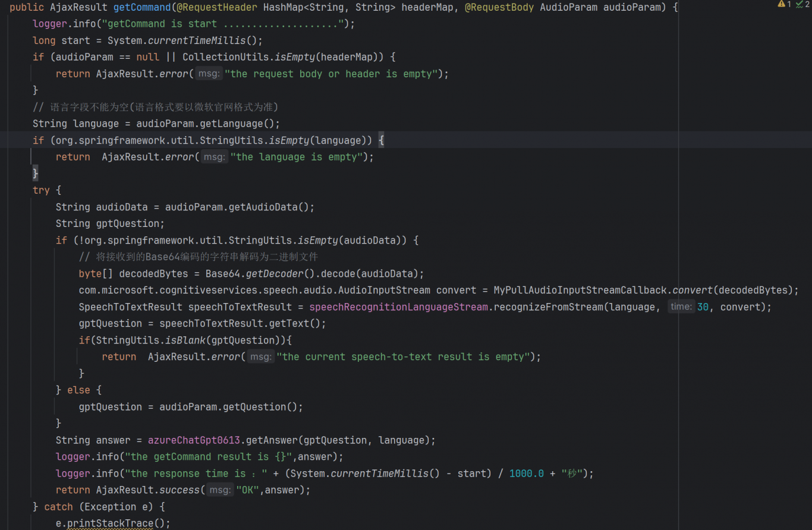
Task: Click the Chinese Base64 decoding comment
Action: click(199, 257)
